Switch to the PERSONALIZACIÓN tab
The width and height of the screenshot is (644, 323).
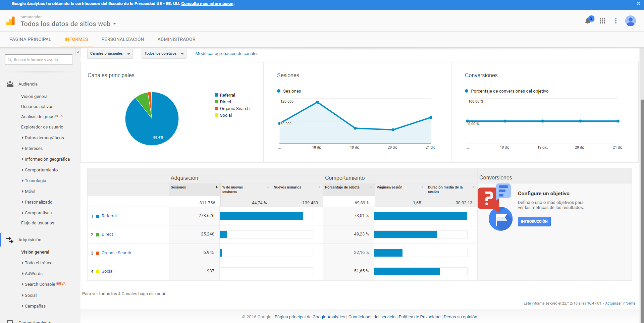122,39
